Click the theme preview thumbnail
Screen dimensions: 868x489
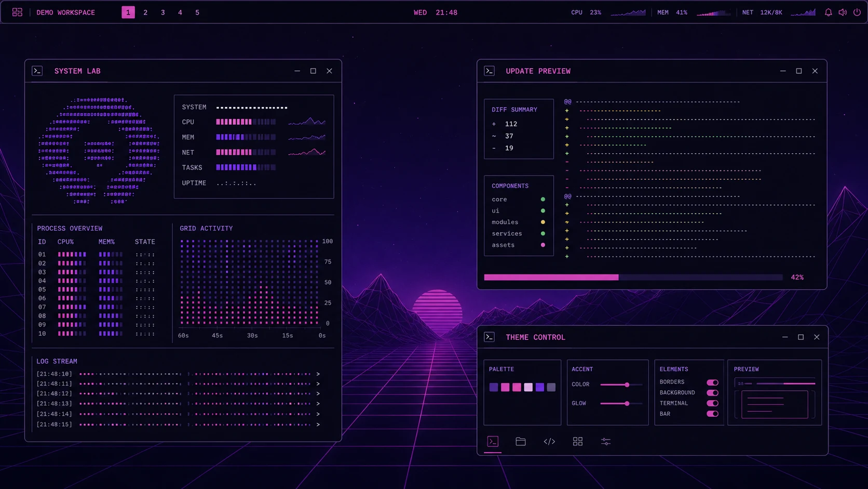pos(775,399)
